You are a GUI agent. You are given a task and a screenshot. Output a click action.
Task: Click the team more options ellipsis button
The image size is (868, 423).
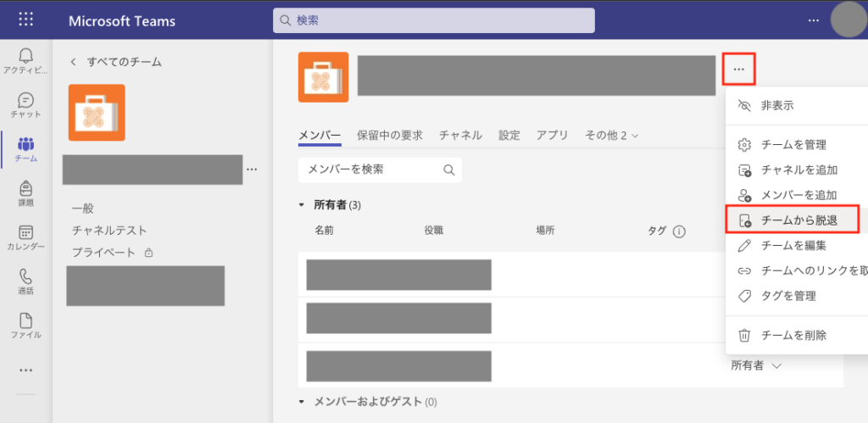coord(738,69)
